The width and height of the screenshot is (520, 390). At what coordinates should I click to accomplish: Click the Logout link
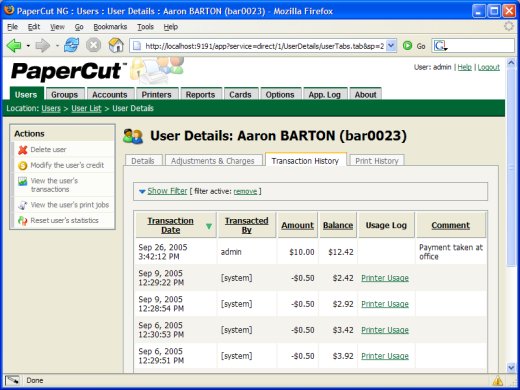tap(489, 67)
